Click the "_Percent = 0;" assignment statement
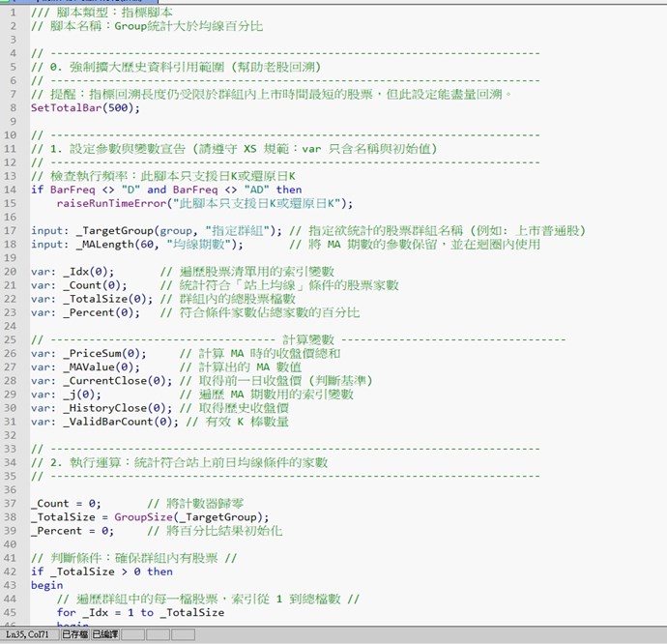Screen dimensions: 667x644 point(72,531)
